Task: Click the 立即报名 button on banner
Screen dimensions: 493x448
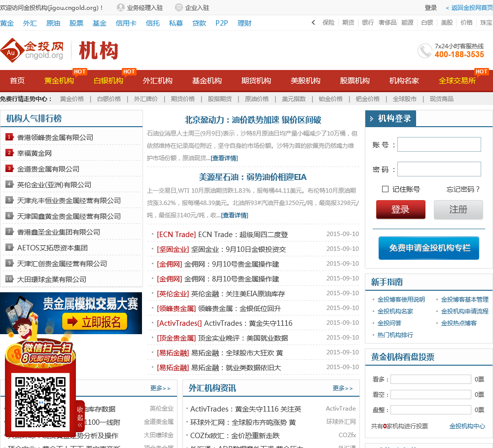Action: click(x=95, y=322)
